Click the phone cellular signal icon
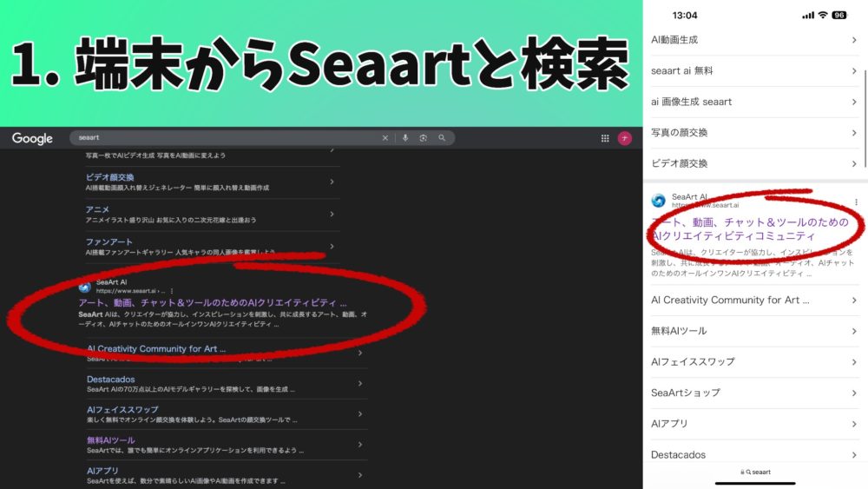The height and width of the screenshot is (489, 868). (808, 15)
